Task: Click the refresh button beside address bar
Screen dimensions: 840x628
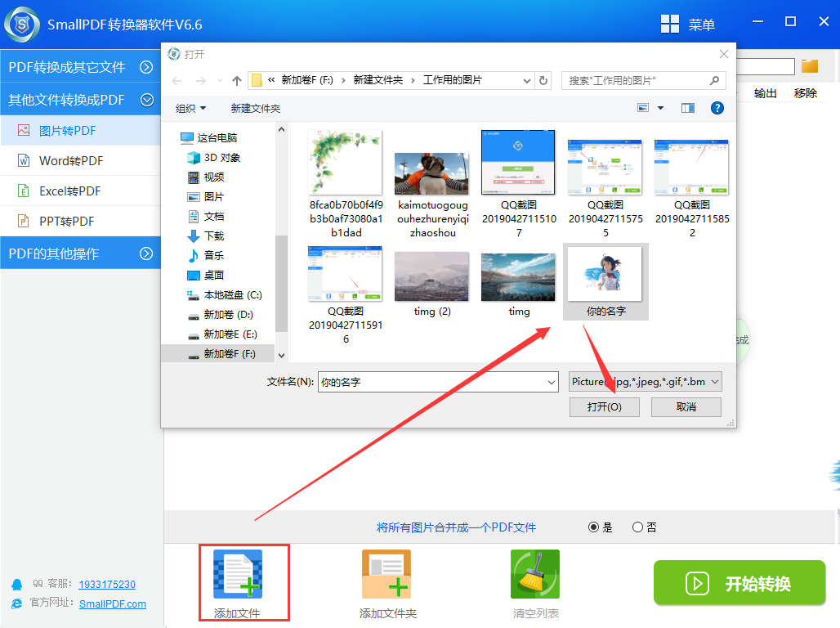Action: [543, 80]
